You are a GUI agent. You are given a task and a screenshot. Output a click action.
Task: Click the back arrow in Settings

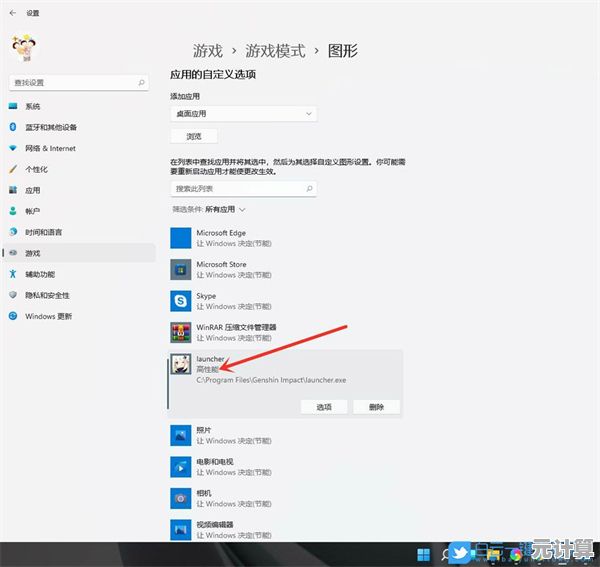click(13, 13)
